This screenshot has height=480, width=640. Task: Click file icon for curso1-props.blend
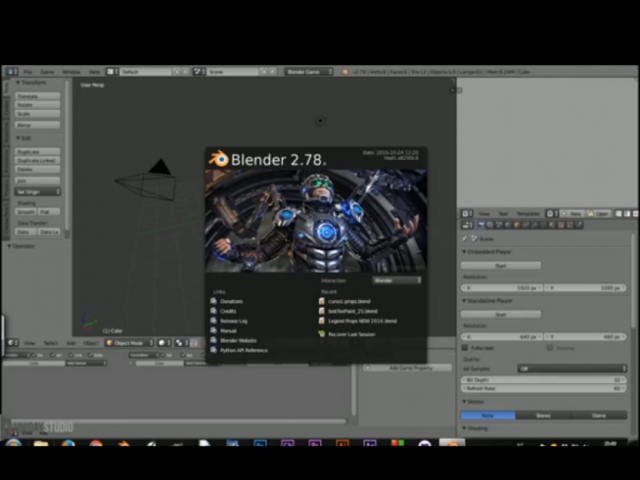pos(322,301)
